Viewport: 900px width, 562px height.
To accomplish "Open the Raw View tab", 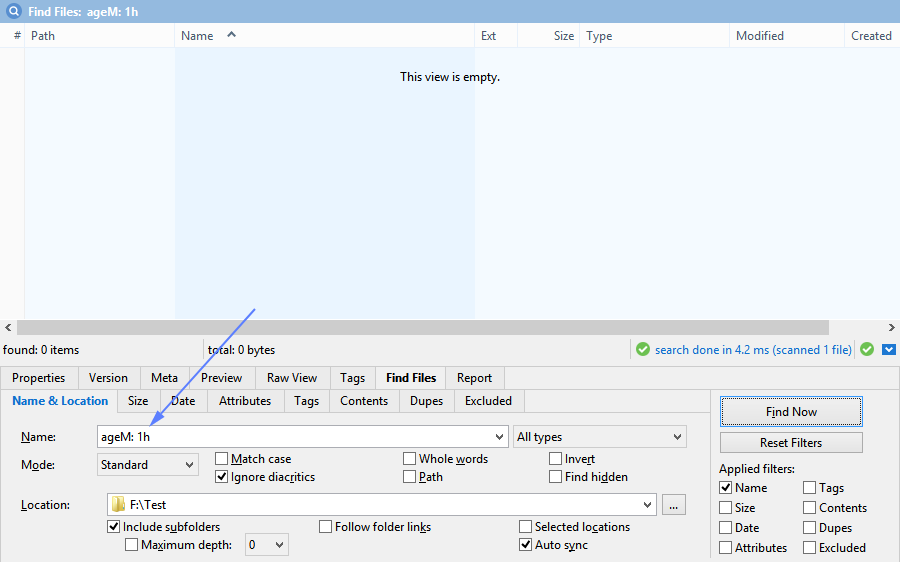I will [292, 378].
